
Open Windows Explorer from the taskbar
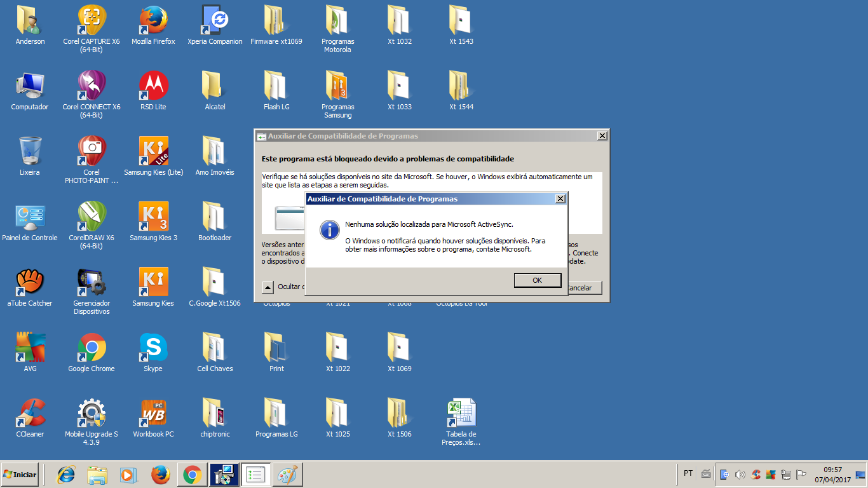point(97,475)
